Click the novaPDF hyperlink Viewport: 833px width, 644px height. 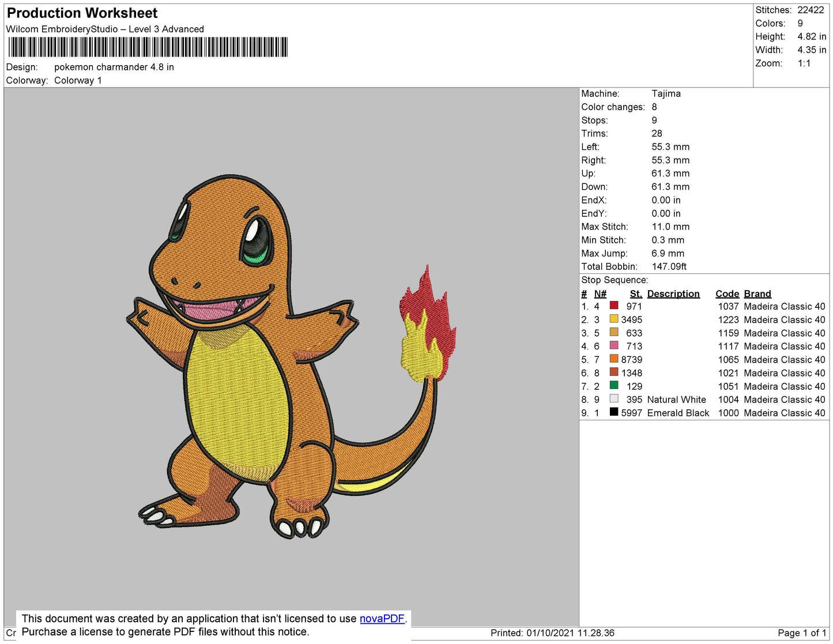coord(382,619)
